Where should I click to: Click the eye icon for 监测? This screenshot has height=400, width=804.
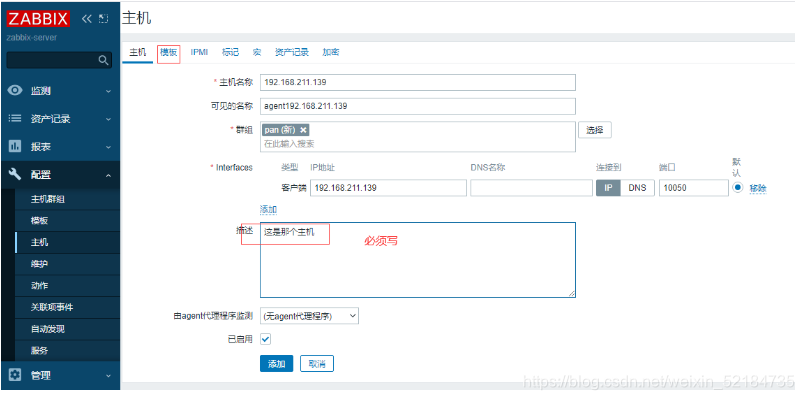tap(15, 91)
